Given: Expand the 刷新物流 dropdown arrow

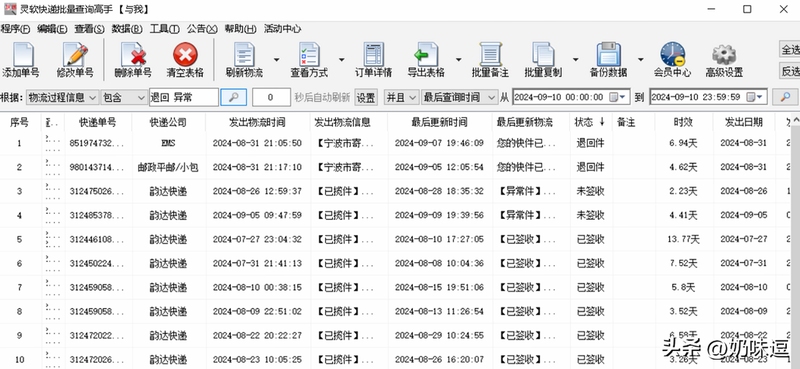Looking at the screenshot, I should coord(276,60).
